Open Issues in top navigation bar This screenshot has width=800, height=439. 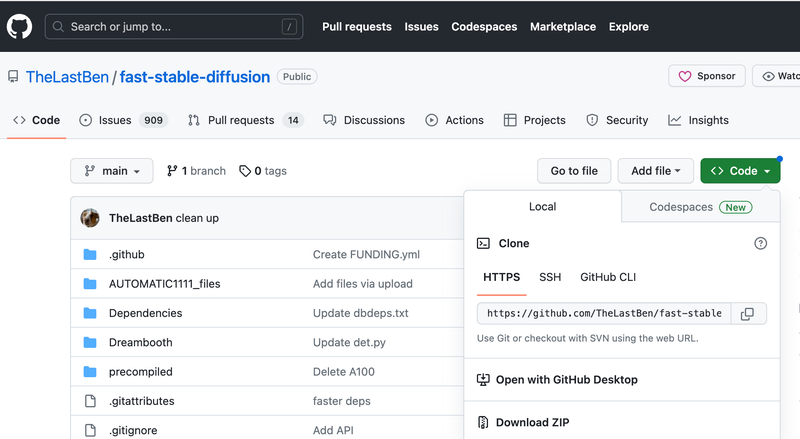421,27
